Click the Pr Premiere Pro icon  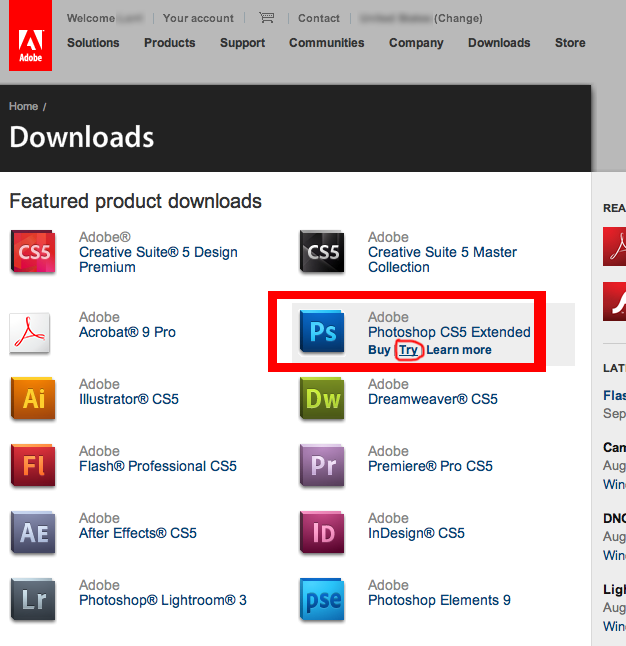point(322,466)
